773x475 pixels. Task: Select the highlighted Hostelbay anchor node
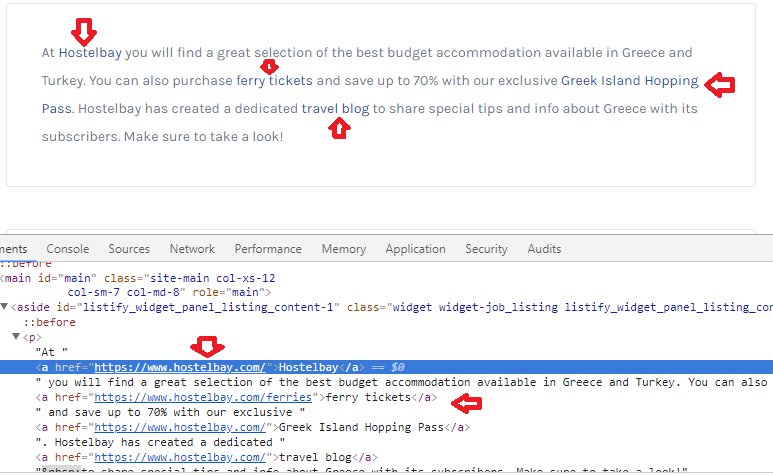386,367
